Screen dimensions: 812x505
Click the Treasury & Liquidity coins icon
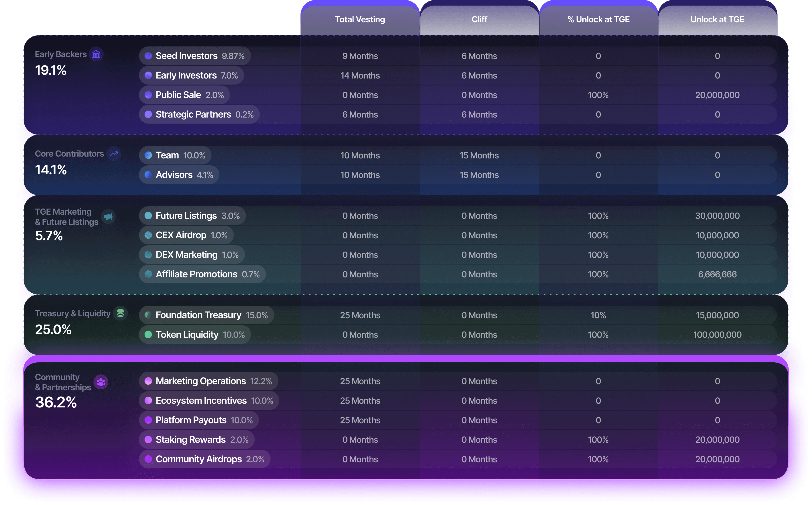[120, 313]
